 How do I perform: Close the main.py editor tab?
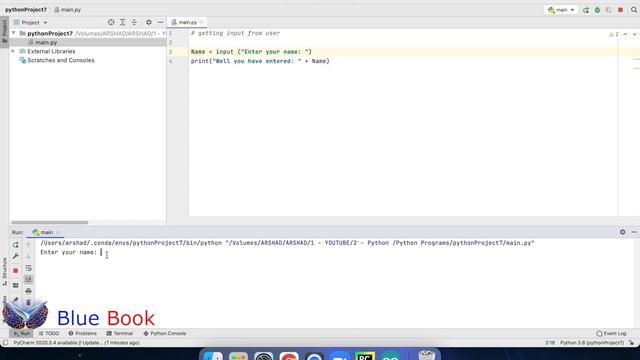tap(202, 22)
